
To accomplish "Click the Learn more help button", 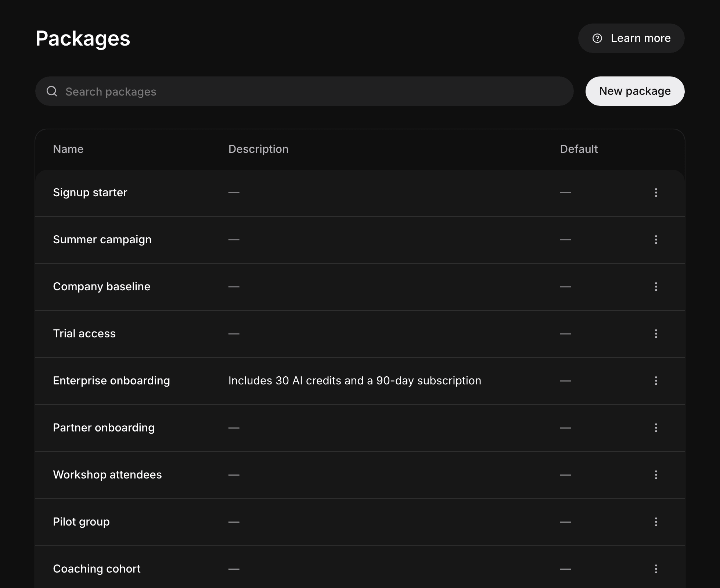I will [x=631, y=38].
